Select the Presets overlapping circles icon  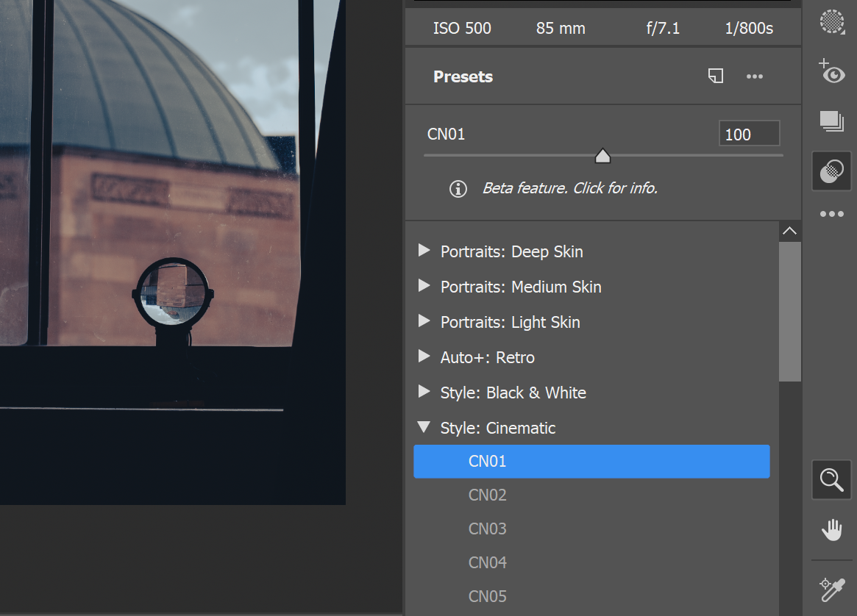click(x=832, y=171)
